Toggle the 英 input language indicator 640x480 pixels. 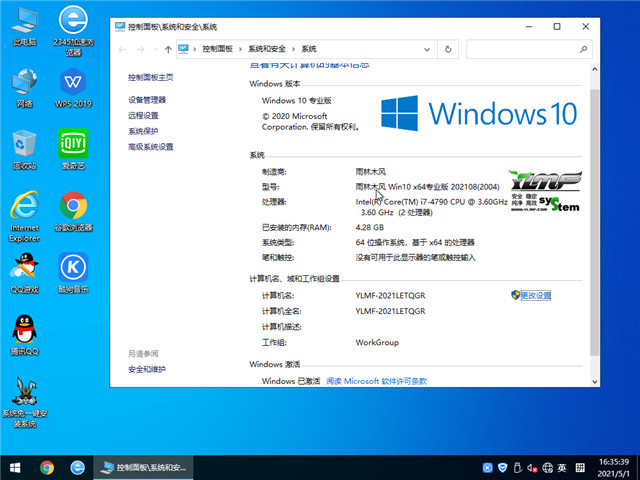point(562,467)
